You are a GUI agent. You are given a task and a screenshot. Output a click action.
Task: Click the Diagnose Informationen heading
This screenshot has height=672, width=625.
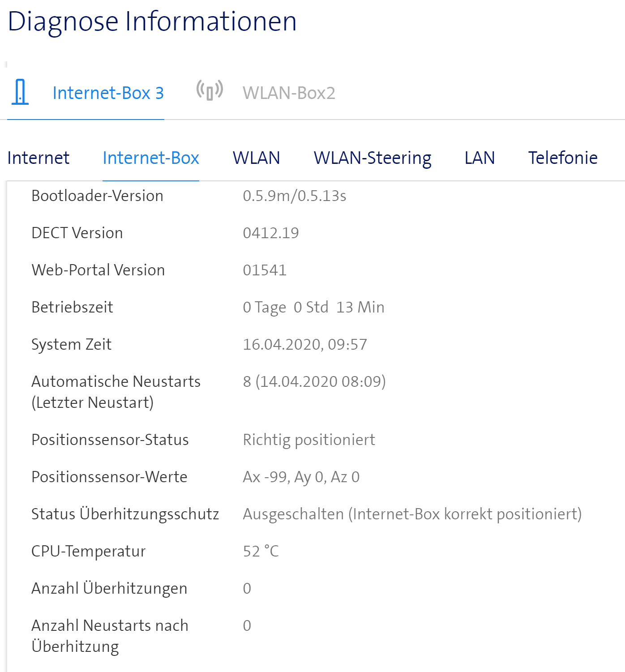point(152,21)
